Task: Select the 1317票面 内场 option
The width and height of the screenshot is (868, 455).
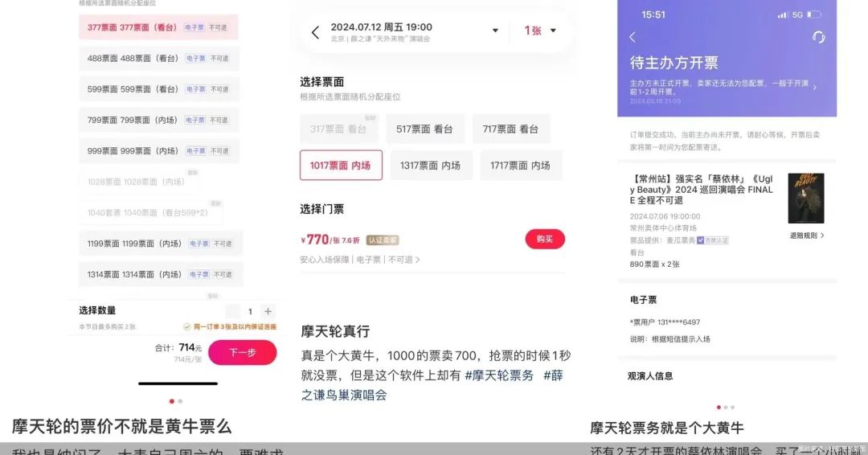Action: click(431, 166)
